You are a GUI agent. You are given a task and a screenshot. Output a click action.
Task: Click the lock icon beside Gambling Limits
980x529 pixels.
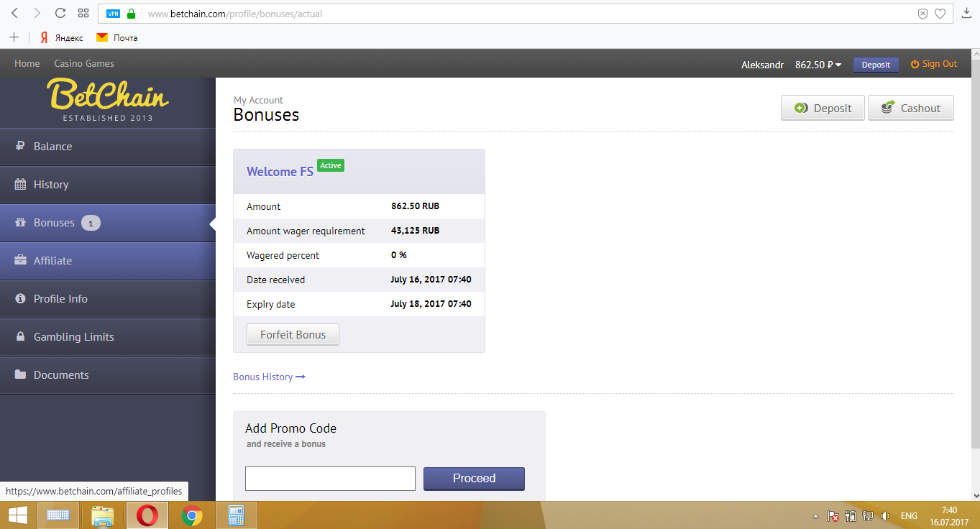coord(20,336)
